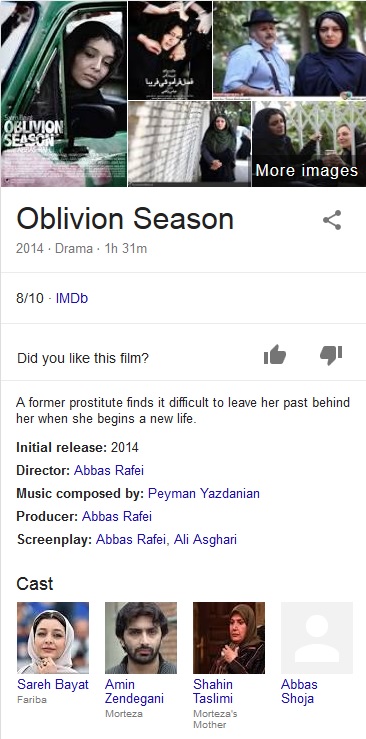Open the Oblivion Season poster image
The width and height of the screenshot is (366, 739).
[64, 94]
